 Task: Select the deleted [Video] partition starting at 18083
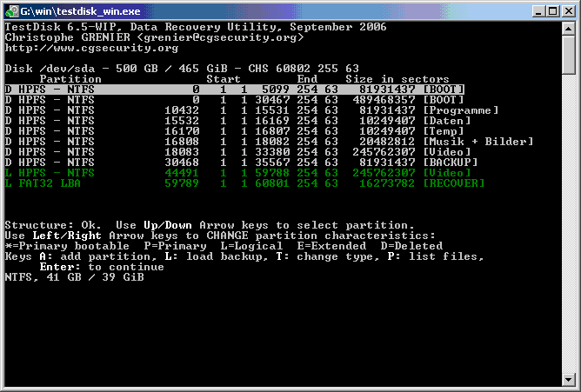click(237, 152)
